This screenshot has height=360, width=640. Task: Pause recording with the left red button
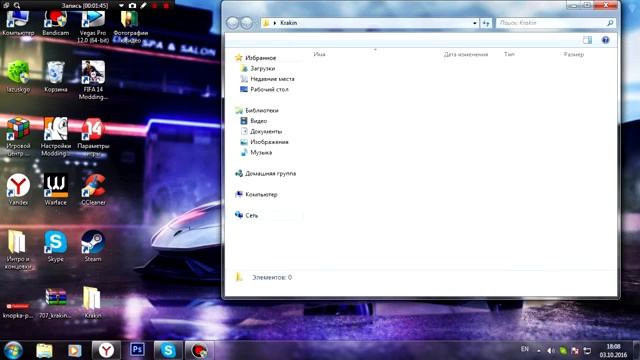click(x=155, y=6)
